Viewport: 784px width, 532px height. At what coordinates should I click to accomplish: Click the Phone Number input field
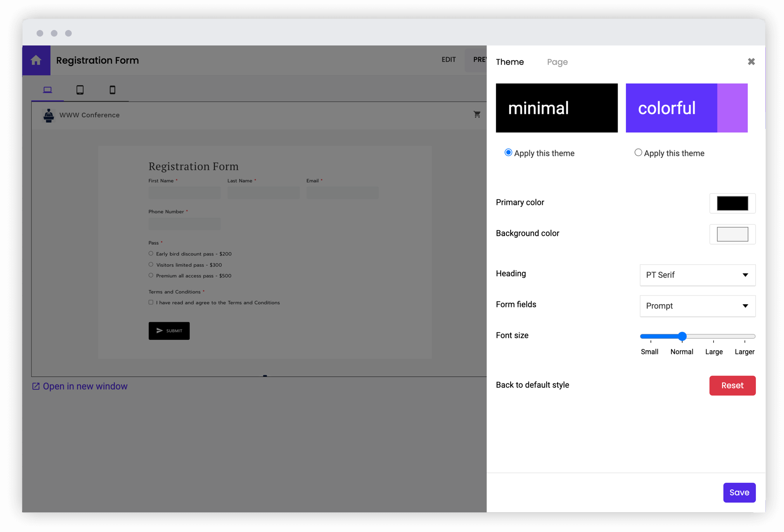pyautogui.click(x=184, y=224)
